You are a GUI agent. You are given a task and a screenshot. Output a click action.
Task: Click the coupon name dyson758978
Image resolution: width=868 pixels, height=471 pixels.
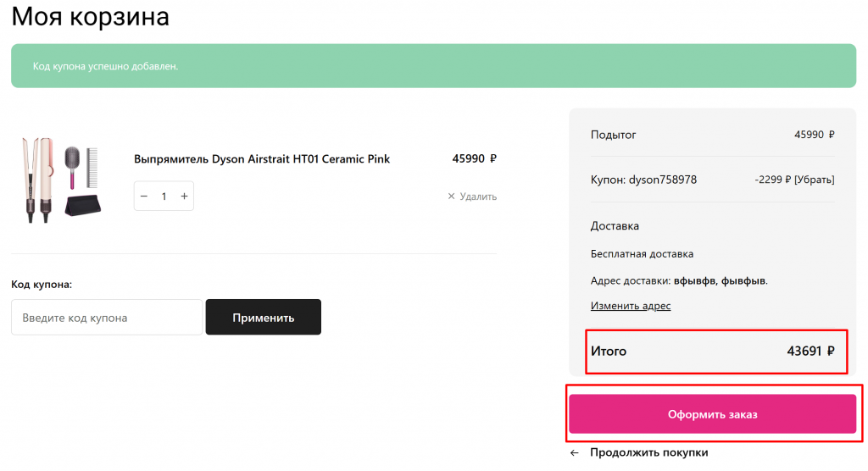[x=663, y=180]
